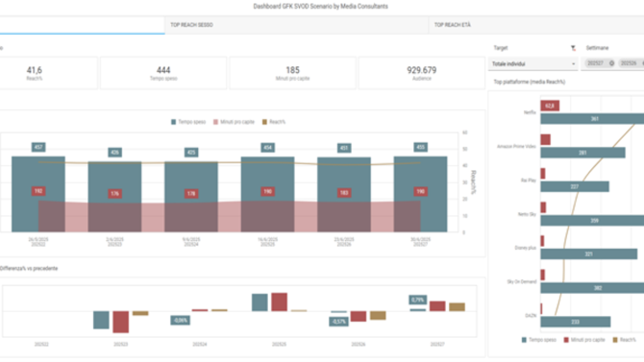Expand target list with the dropdown arrow
Image resolution: width=644 pixels, height=362 pixels.
574,64
